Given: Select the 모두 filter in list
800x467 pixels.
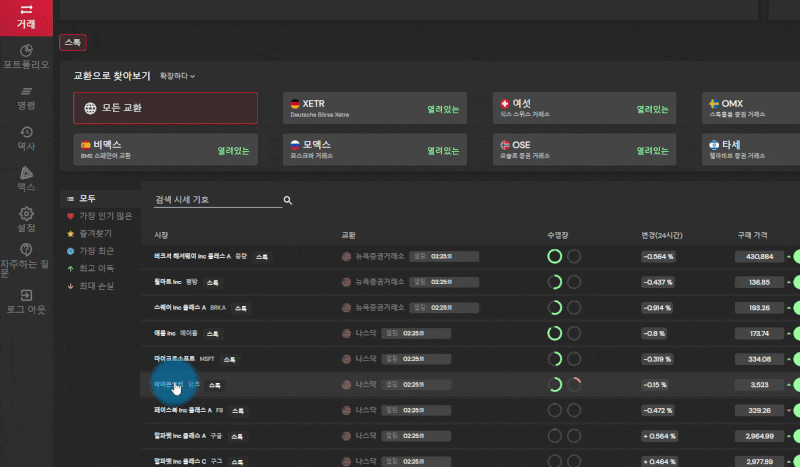Looking at the screenshot, I should pos(100,198).
